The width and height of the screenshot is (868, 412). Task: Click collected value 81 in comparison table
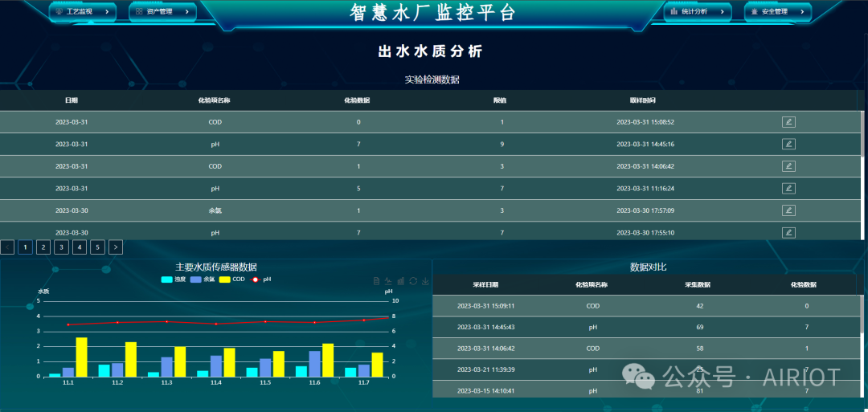tap(700, 391)
